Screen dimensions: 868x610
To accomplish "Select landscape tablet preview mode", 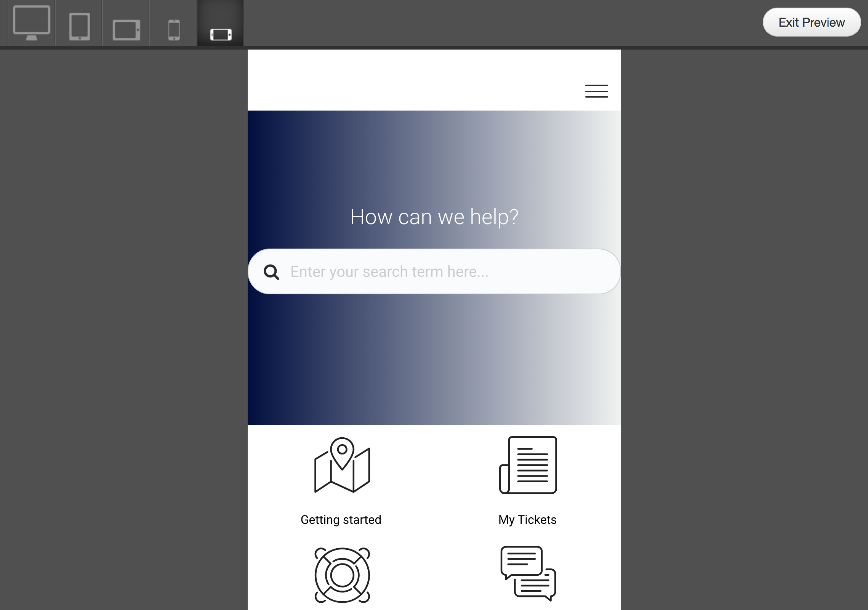I will tap(126, 30).
